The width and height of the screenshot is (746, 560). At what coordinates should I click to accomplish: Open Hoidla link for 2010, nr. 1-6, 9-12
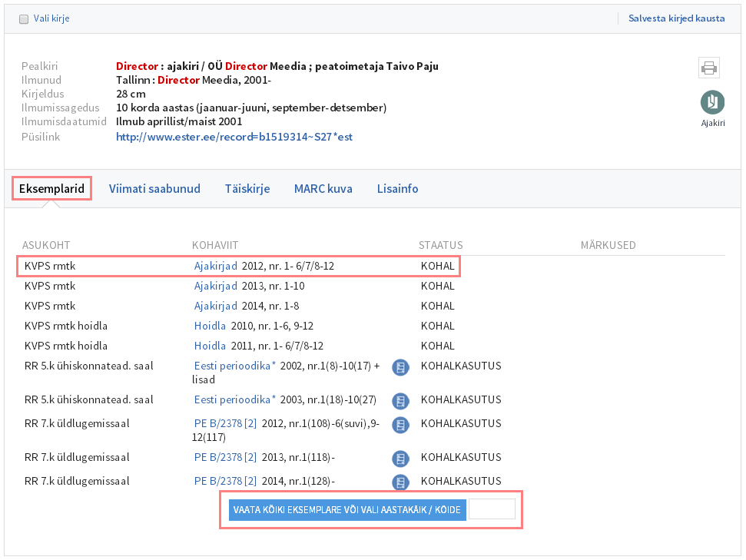(x=210, y=326)
